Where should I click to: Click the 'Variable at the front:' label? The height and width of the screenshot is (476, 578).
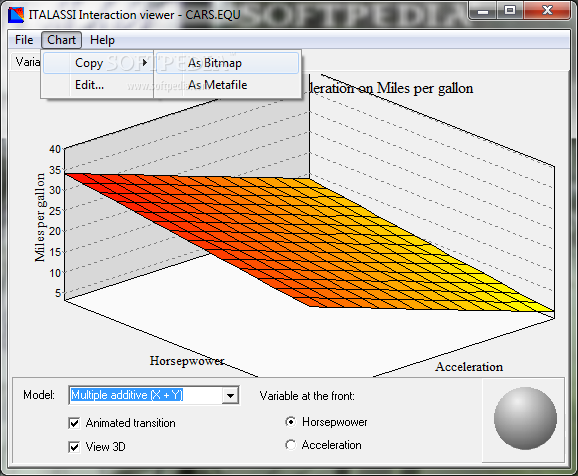pos(307,396)
